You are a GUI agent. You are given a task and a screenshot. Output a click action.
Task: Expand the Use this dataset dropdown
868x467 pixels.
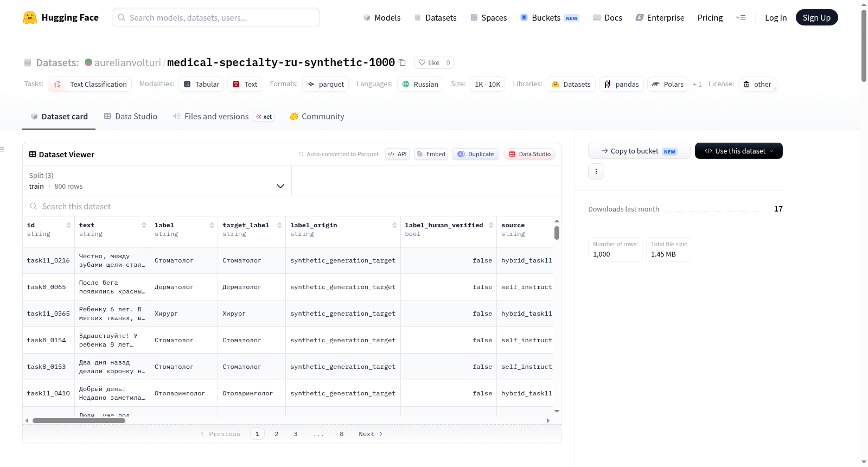(738, 151)
